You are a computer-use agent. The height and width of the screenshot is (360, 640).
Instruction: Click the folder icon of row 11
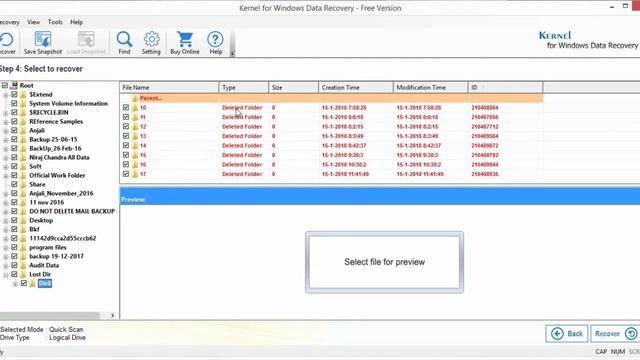tap(135, 117)
